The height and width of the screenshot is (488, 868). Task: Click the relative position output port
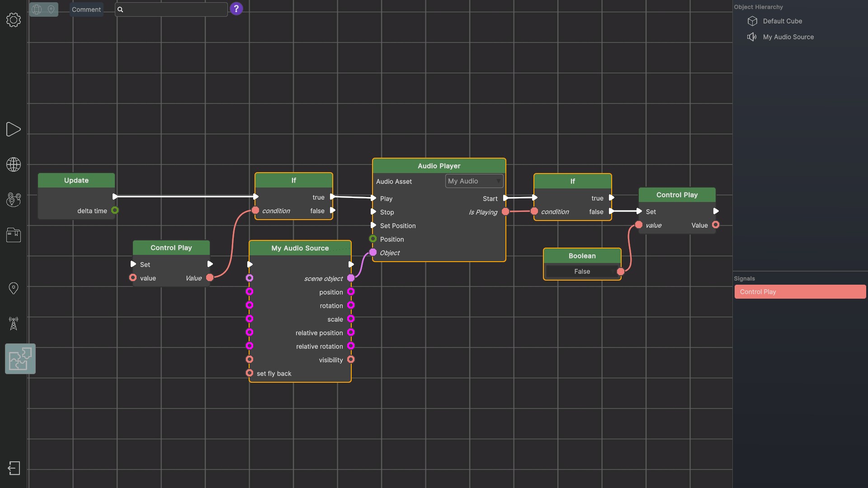[351, 332]
